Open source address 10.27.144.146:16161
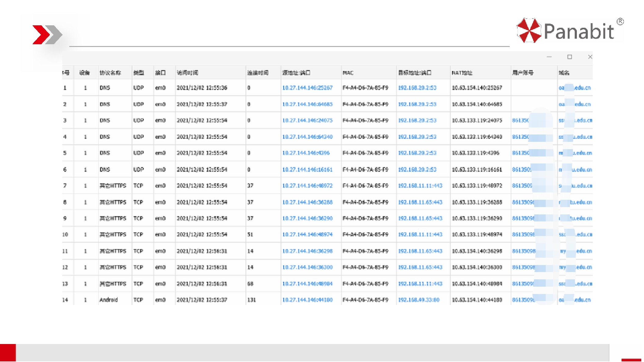This screenshot has height=362, width=644. [x=307, y=170]
